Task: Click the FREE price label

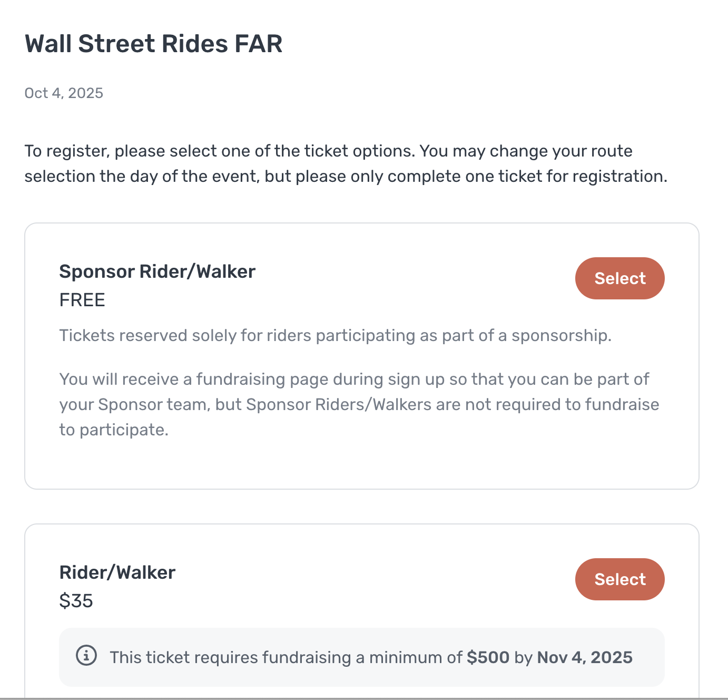Action: (82, 300)
